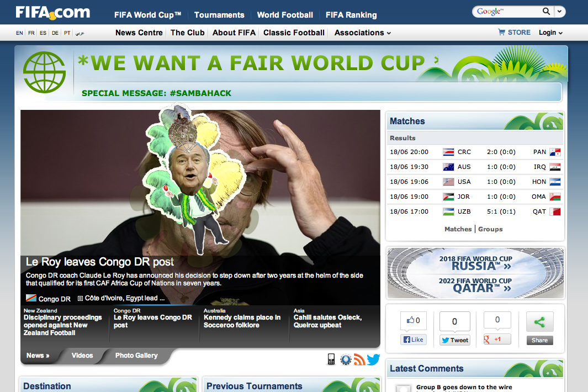Open the Tournaments menu
Screen dimensions: 588x392
coord(219,15)
